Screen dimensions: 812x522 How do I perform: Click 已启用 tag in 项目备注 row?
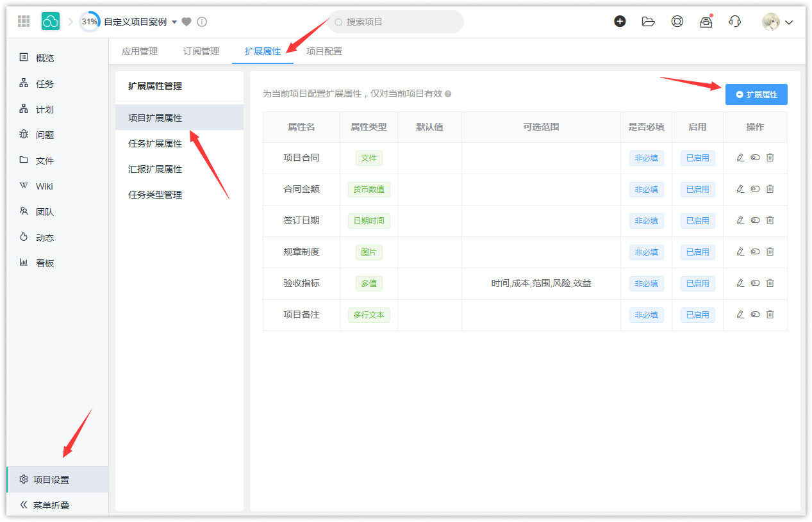[x=697, y=315]
